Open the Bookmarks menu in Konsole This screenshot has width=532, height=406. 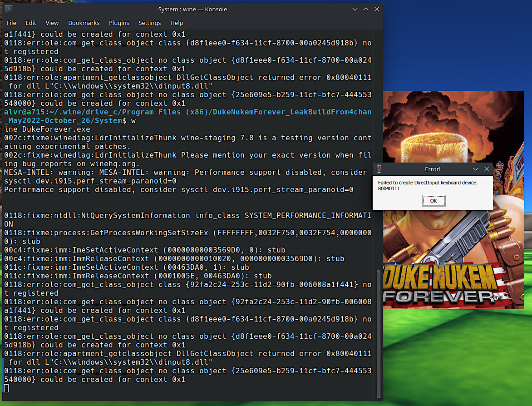(x=84, y=23)
